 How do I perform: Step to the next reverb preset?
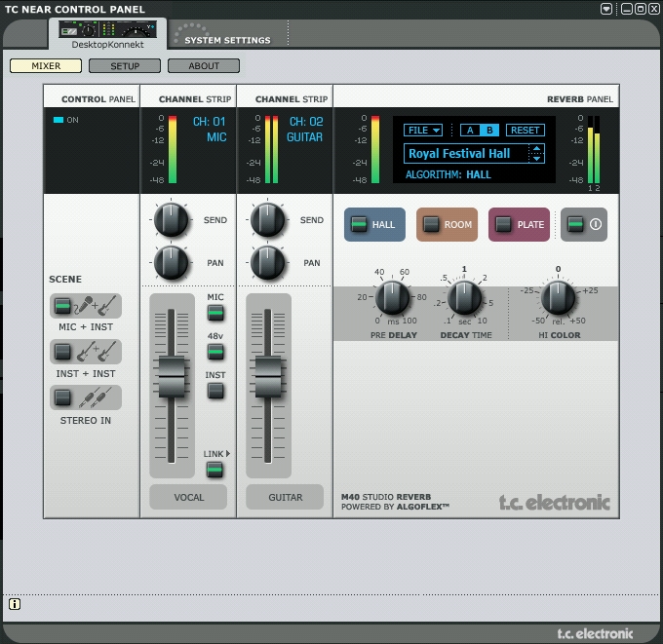click(x=536, y=159)
